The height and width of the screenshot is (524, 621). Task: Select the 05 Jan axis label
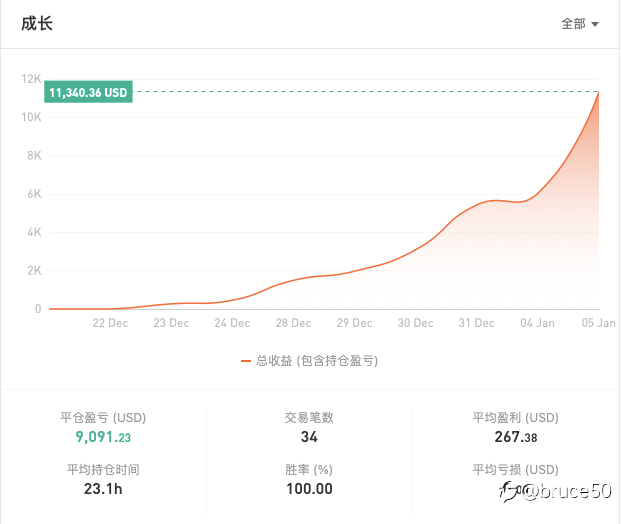pyautogui.click(x=598, y=323)
